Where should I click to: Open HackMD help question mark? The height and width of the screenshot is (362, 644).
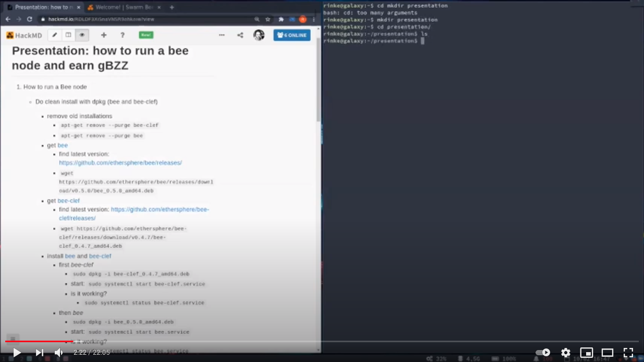coord(123,35)
